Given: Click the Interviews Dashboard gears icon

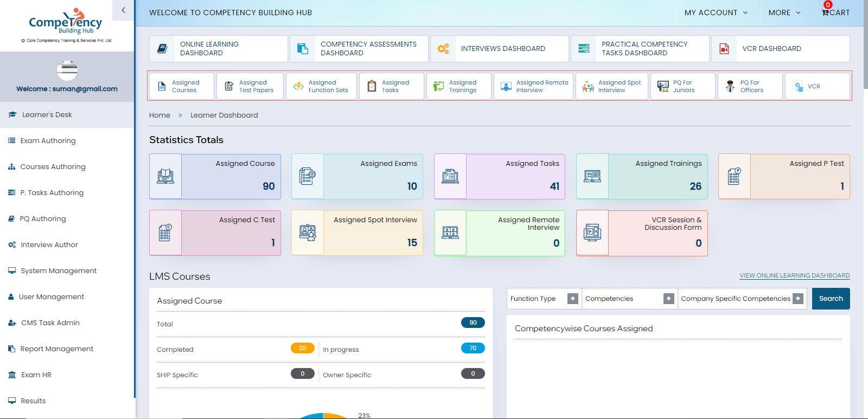Looking at the screenshot, I should [x=443, y=49].
